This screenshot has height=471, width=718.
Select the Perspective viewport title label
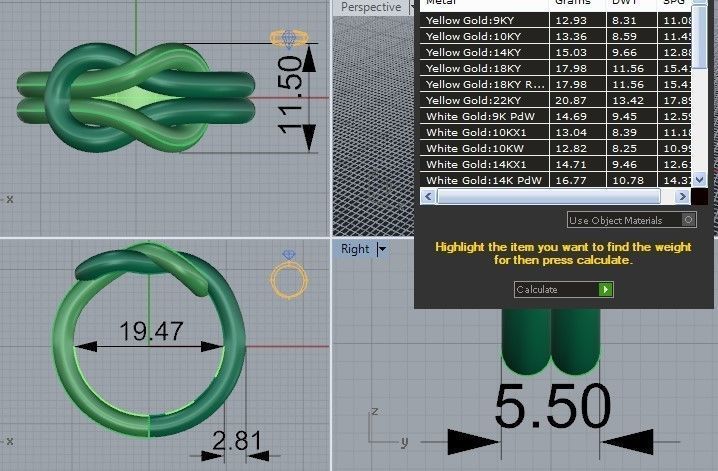point(371,7)
